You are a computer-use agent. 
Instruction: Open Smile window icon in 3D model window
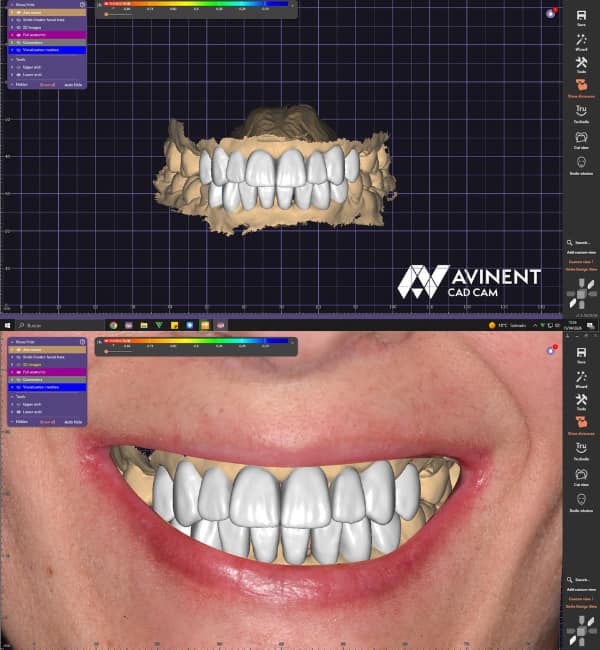tap(581, 162)
